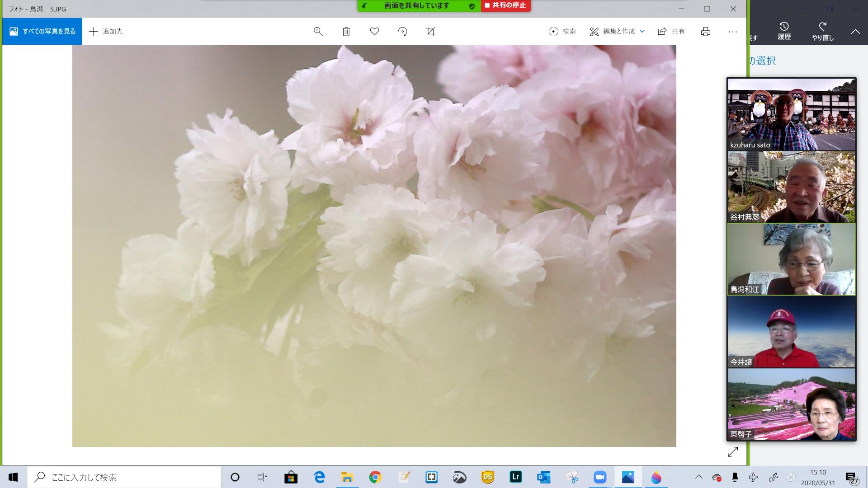
Task: Click すべての写真を見る tab
Action: [x=42, y=31]
